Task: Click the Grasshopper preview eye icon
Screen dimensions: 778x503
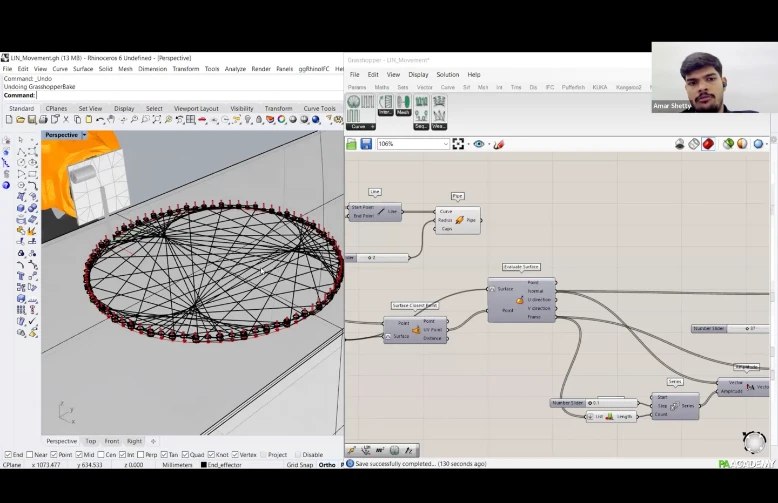Action: pyautogui.click(x=479, y=144)
